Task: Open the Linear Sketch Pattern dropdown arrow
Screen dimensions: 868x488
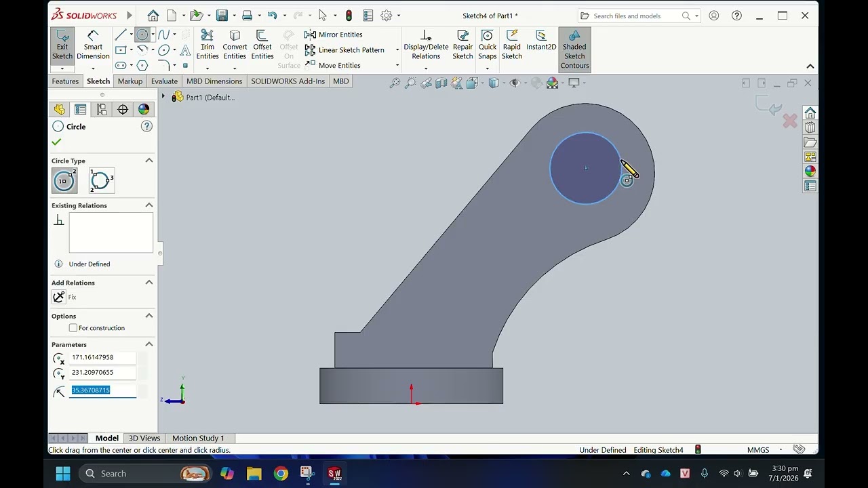Action: (397, 50)
